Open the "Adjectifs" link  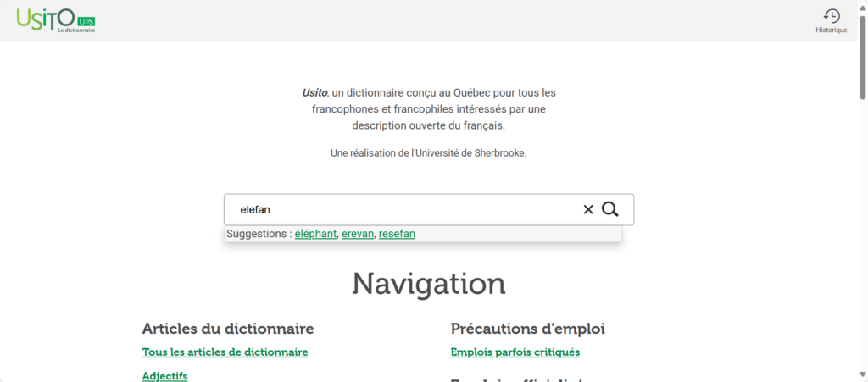(165, 376)
